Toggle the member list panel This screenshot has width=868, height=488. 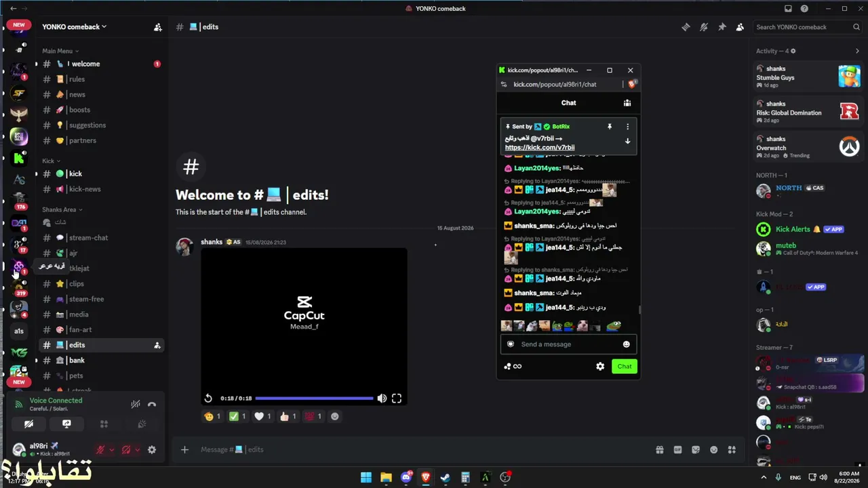click(x=740, y=27)
